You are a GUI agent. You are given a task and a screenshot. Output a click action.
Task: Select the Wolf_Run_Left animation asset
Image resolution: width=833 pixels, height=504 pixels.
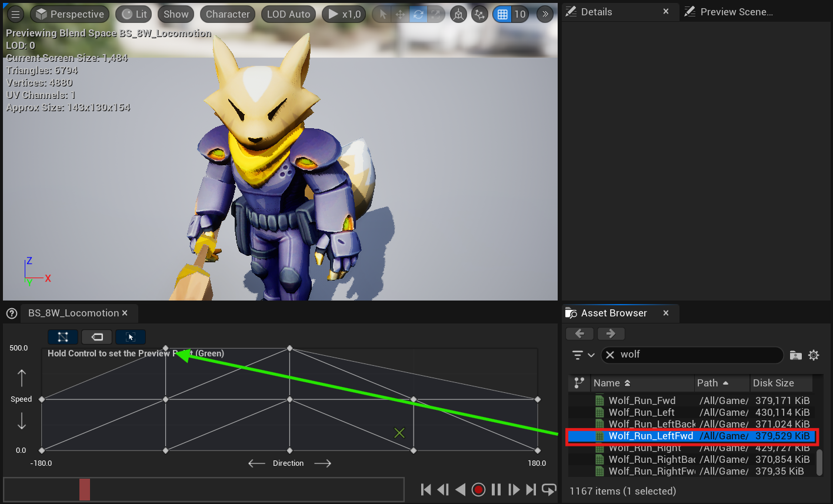click(x=692, y=412)
